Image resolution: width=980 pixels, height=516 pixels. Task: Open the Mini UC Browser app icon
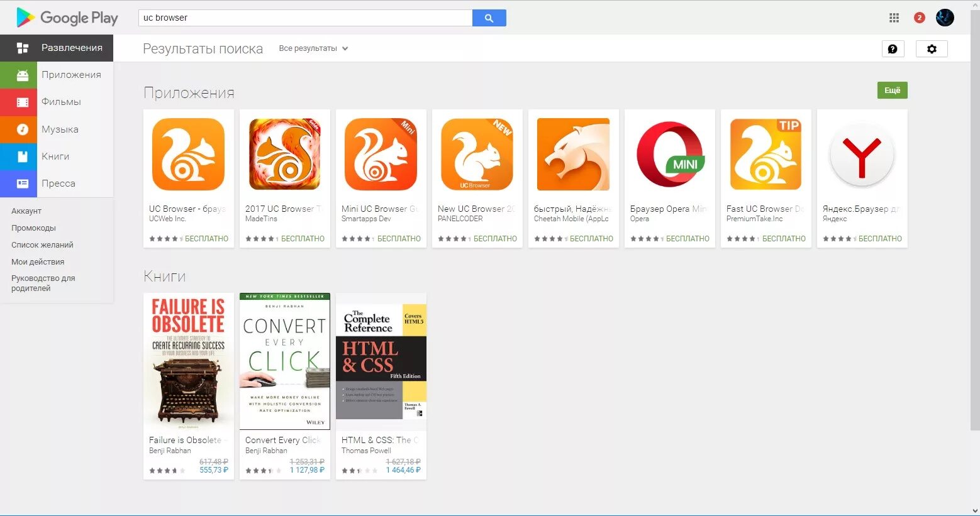(x=381, y=154)
